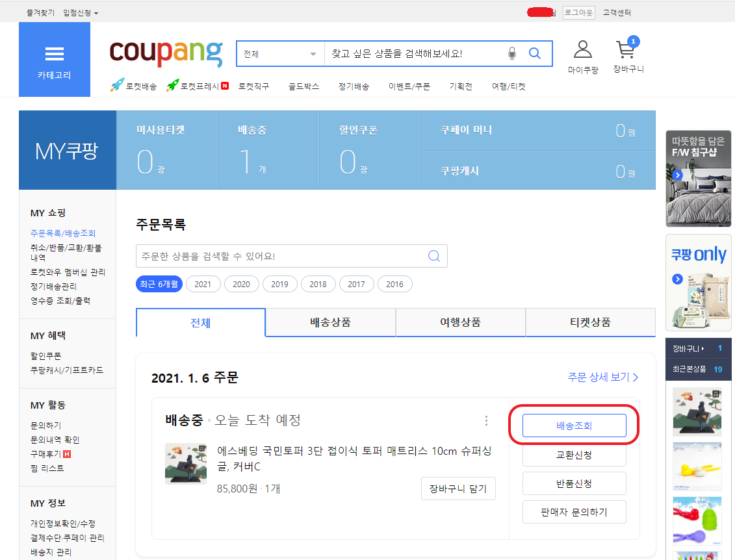This screenshot has width=735, height=560.
Task: Open the duck snow toy recent thumbnail
Action: [x=697, y=466]
